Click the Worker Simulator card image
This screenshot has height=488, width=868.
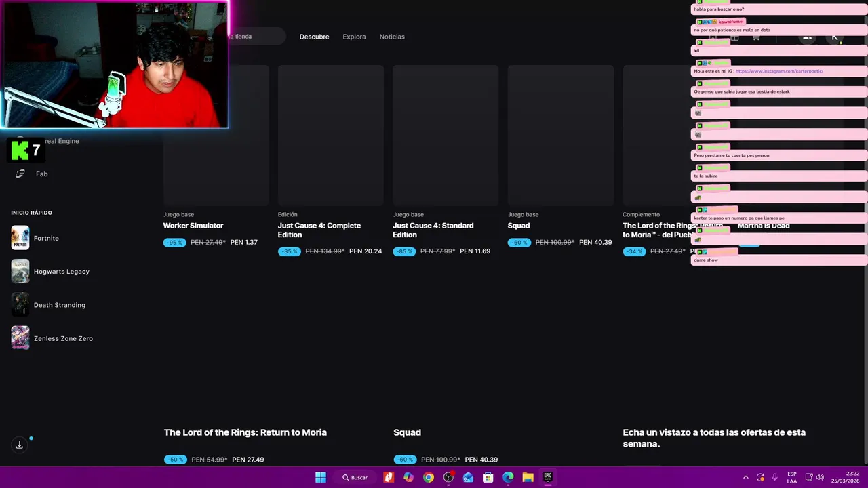pyautogui.click(x=216, y=136)
